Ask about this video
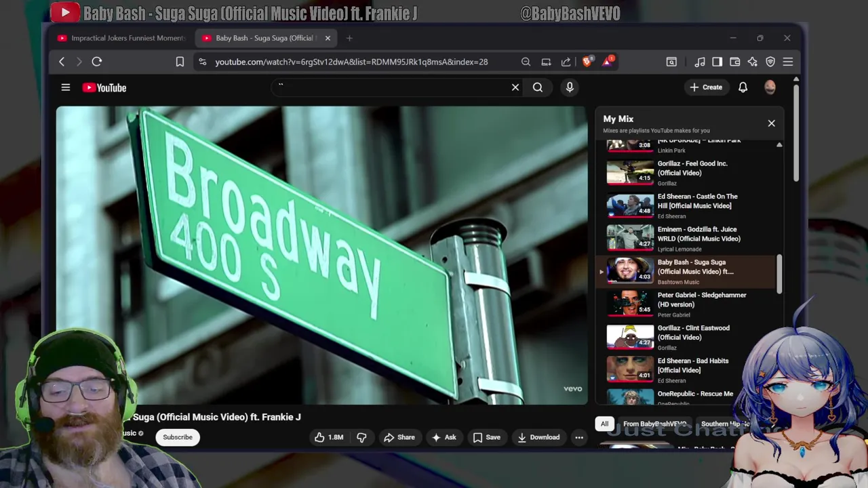 coord(444,437)
